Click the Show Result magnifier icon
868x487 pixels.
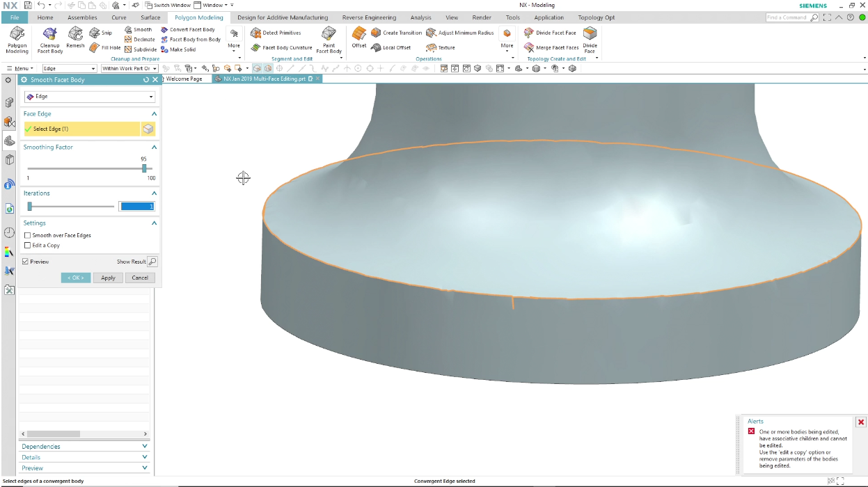coord(152,262)
